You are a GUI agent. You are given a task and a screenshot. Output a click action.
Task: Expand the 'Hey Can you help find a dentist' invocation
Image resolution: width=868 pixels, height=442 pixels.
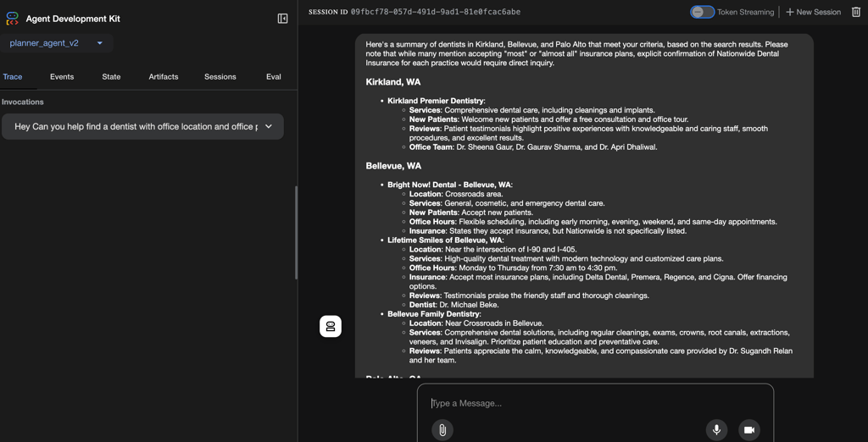[x=142, y=127]
